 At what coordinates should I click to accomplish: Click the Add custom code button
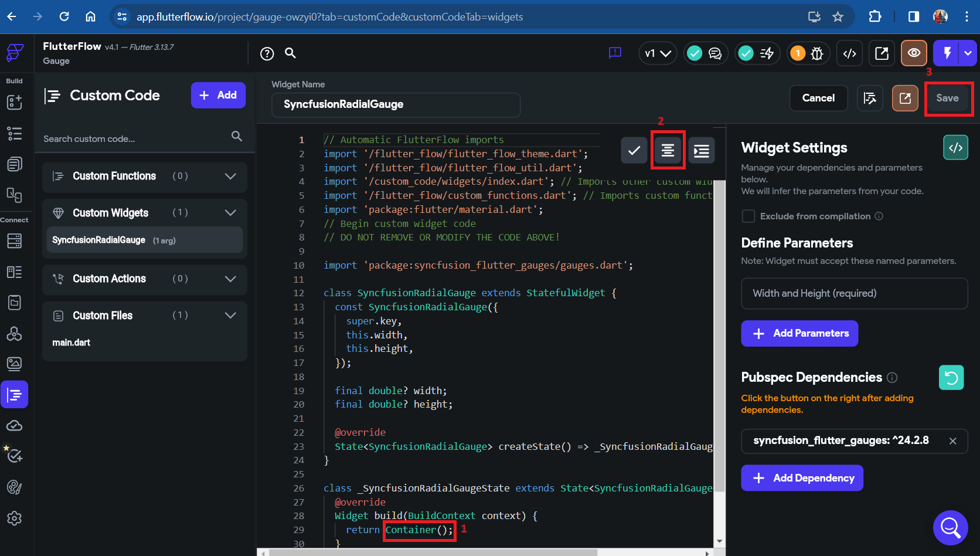(218, 95)
